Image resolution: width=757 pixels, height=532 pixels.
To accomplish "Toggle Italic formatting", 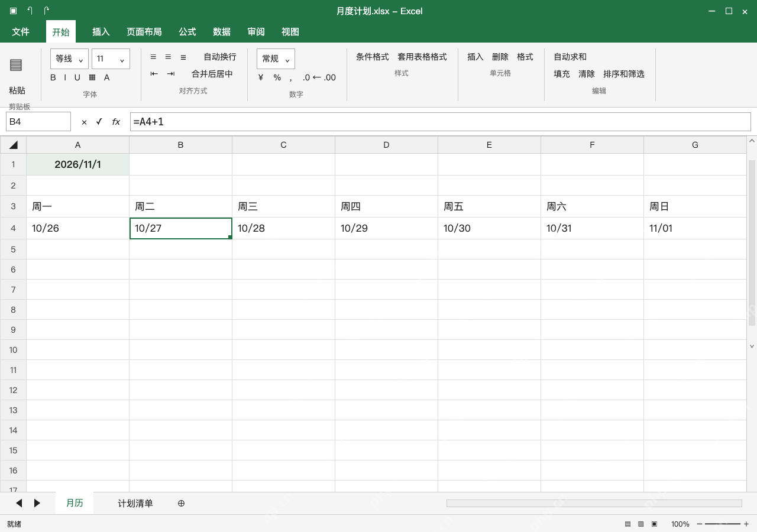I will [65, 77].
